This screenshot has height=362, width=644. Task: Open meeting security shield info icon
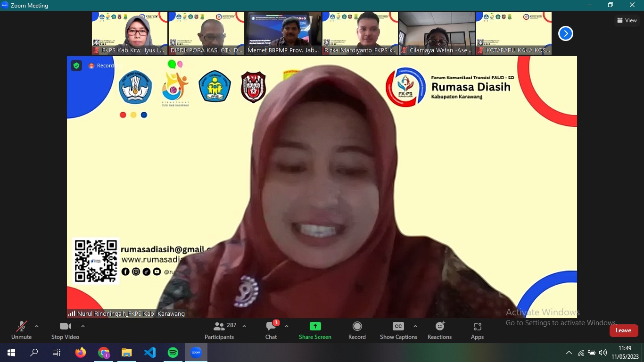click(76, 66)
